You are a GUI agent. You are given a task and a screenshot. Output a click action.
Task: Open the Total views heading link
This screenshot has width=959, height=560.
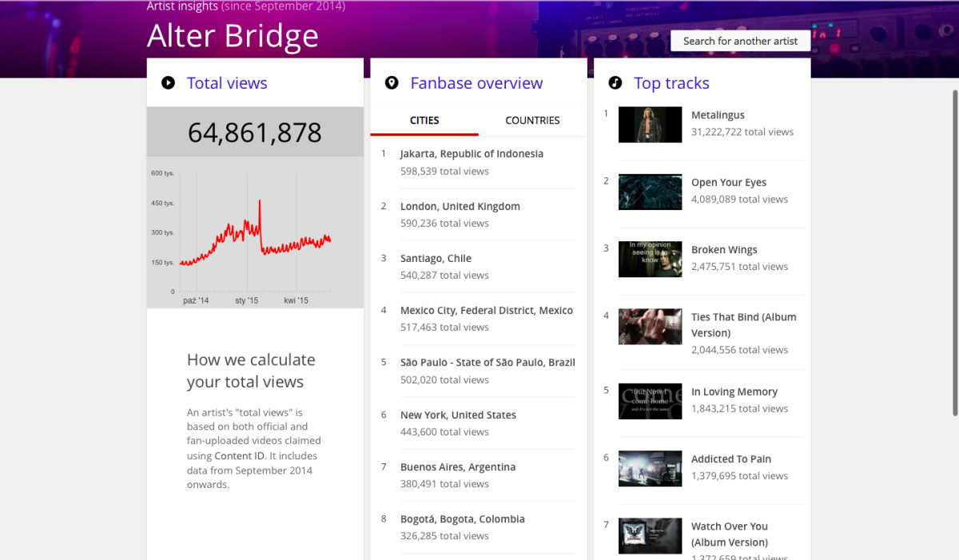(x=227, y=83)
